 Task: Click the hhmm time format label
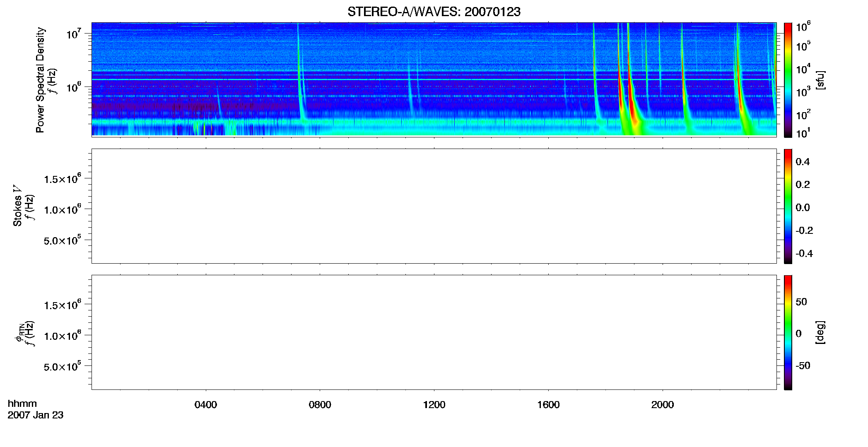point(22,404)
